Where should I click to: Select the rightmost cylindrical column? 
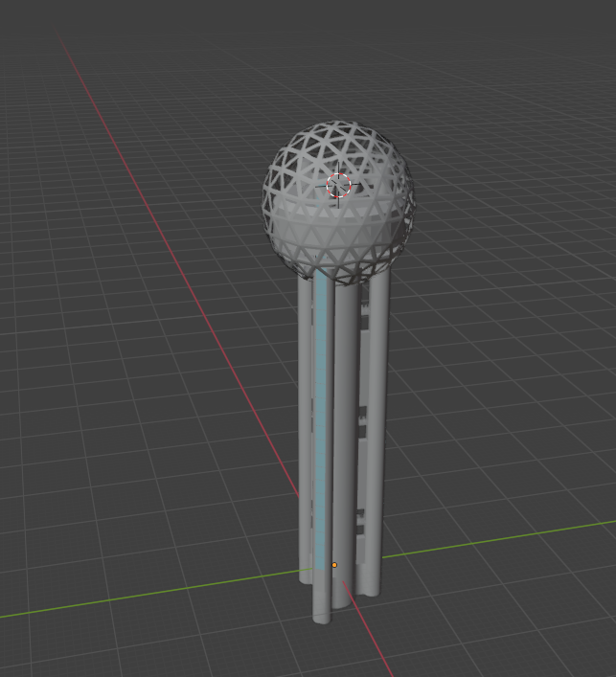(376, 432)
